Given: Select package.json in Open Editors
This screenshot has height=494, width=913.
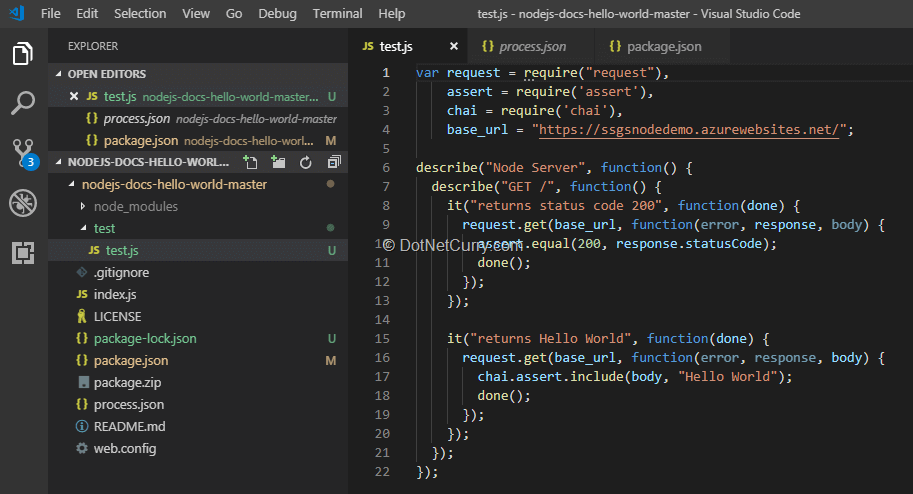Looking at the screenshot, I should click(x=198, y=140).
